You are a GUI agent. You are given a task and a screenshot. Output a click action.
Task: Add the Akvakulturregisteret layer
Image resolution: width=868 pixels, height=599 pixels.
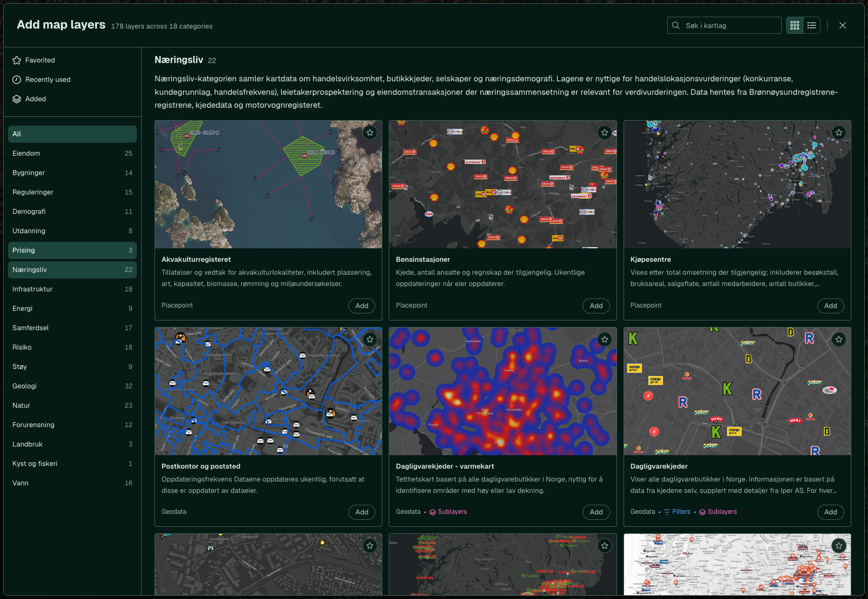coord(362,306)
